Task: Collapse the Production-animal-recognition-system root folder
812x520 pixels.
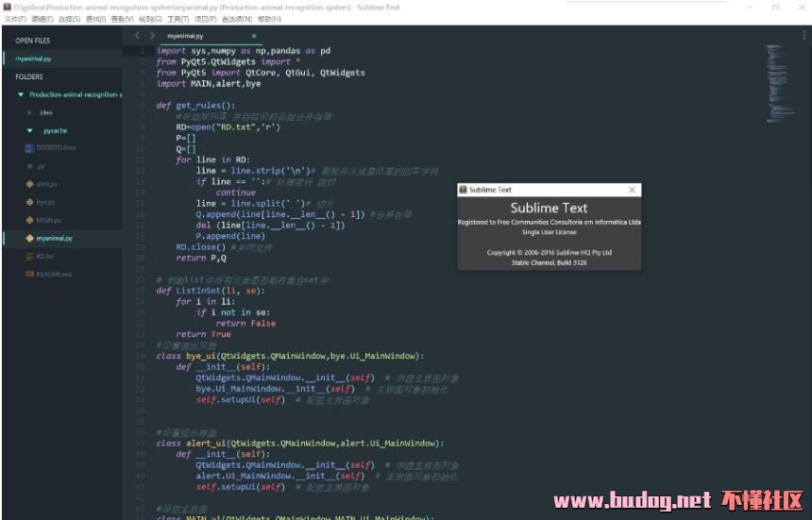Action: tap(21, 94)
